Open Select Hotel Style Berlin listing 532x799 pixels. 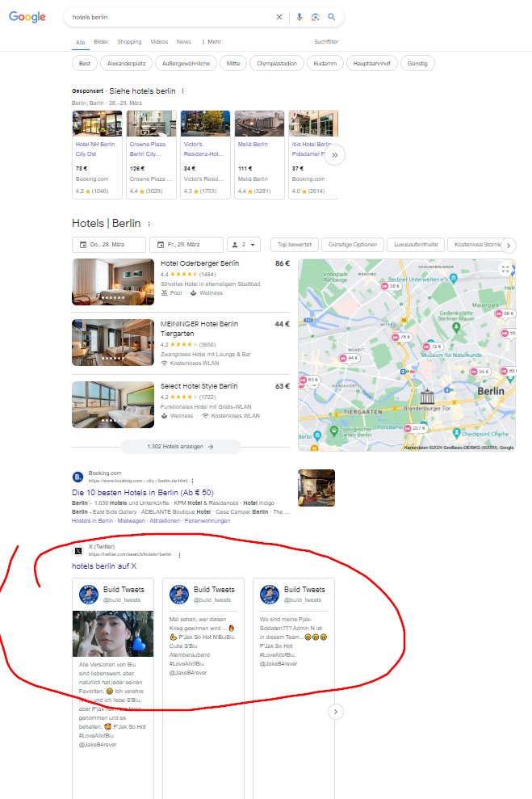199,386
